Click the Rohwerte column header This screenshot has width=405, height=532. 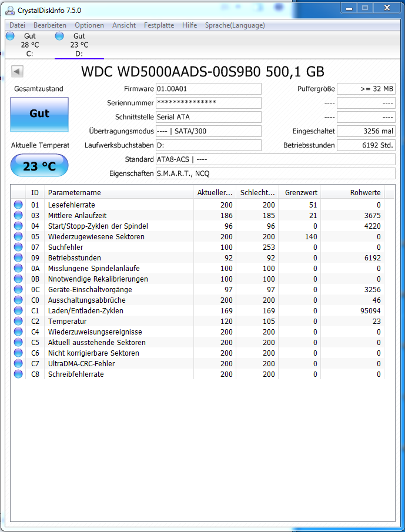pos(353,192)
